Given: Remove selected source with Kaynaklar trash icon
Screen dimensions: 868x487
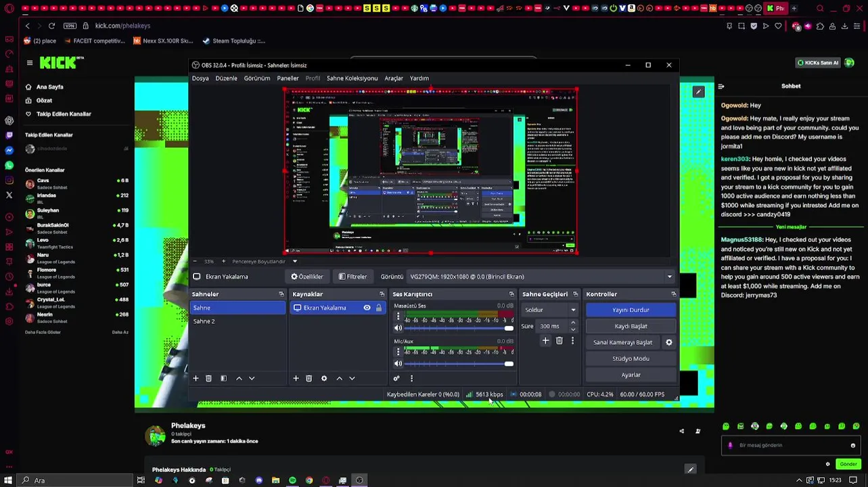Looking at the screenshot, I should point(309,378).
